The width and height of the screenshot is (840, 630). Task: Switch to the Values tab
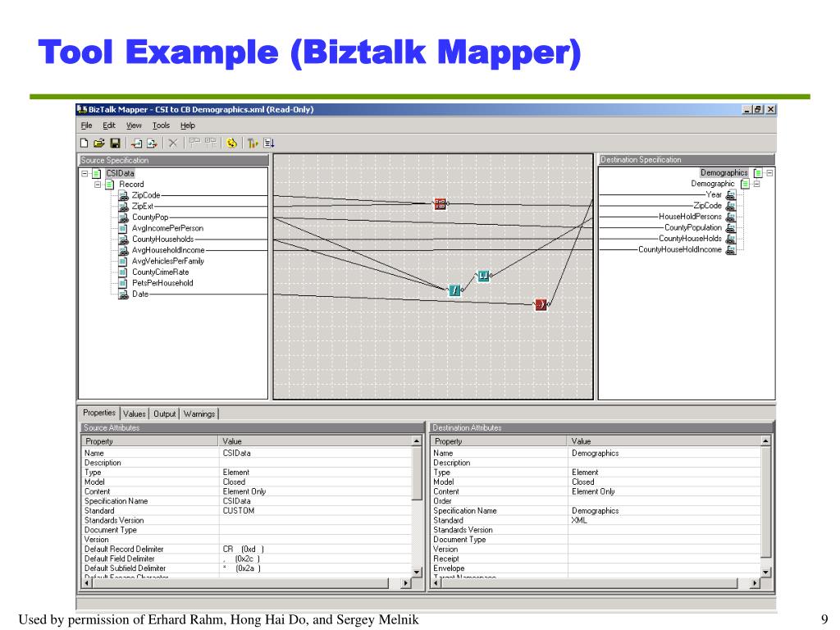point(134,413)
